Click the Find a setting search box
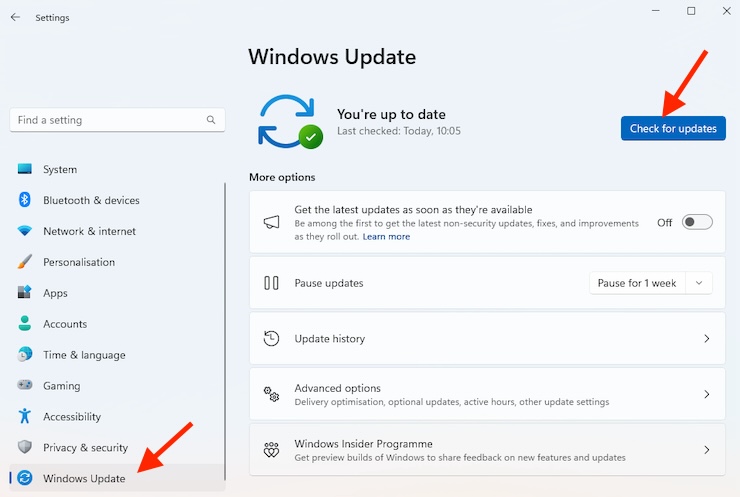 pyautogui.click(x=117, y=120)
